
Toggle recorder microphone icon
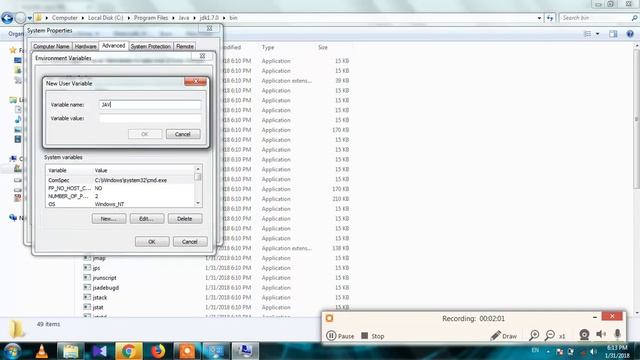click(618, 334)
